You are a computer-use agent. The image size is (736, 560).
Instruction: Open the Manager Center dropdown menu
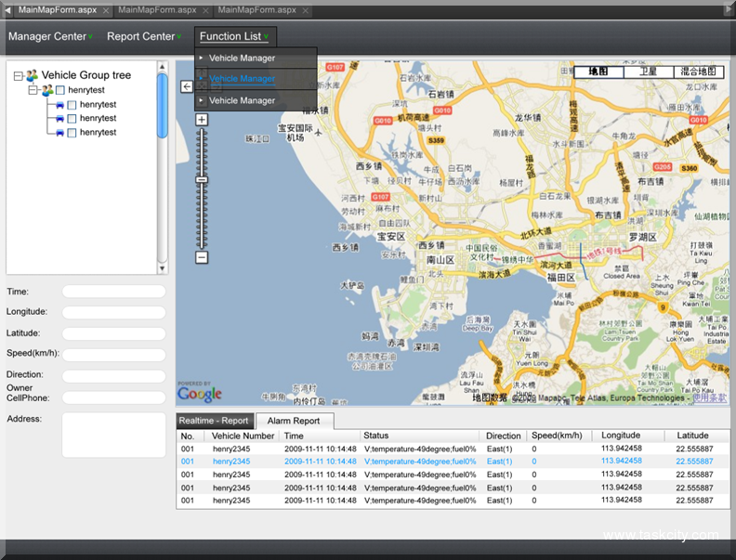(x=50, y=36)
